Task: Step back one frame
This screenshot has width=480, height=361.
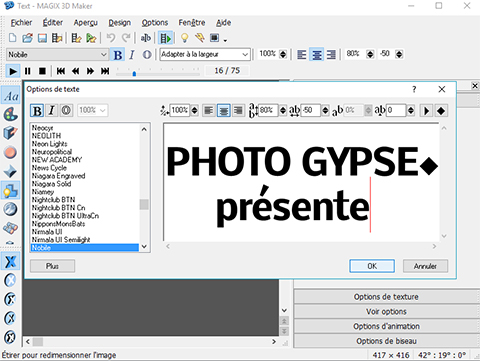Action: 76,71
